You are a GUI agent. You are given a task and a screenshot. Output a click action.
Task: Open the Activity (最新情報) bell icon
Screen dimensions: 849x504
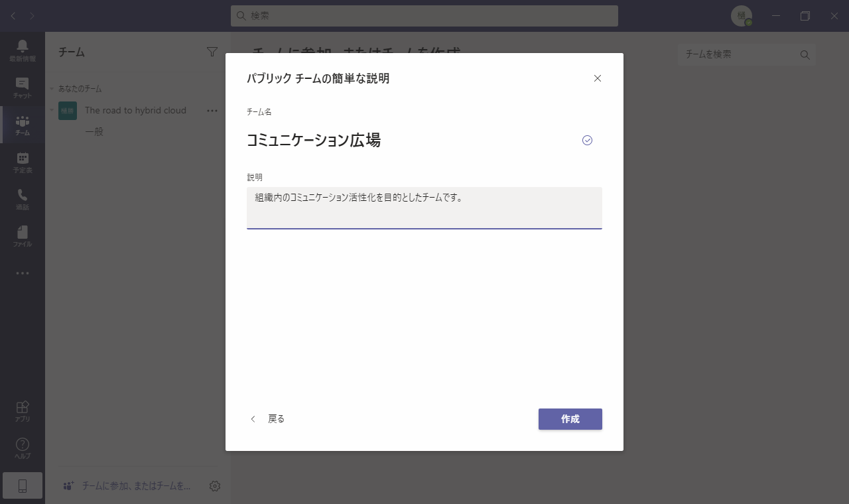23,50
